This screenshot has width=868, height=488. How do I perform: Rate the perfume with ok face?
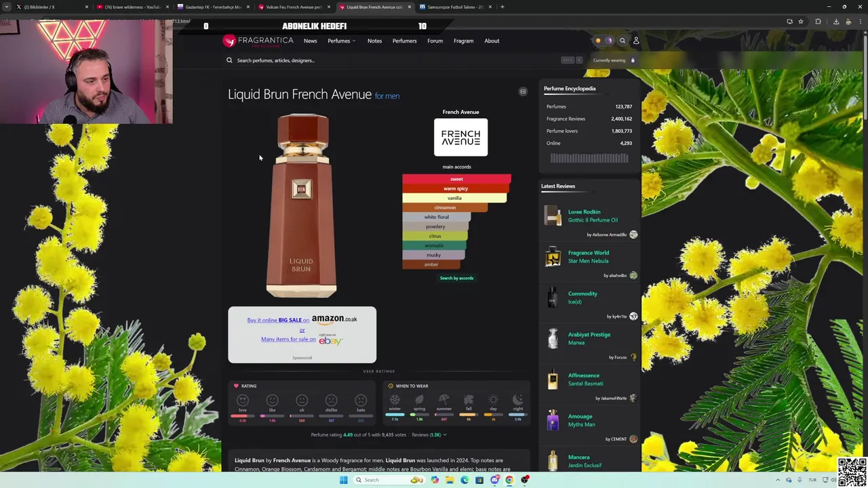coord(302,401)
